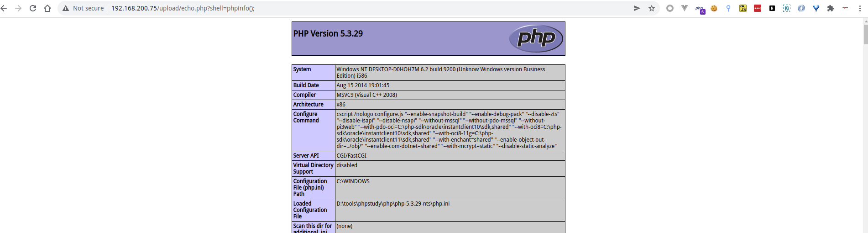This screenshot has width=868, height=233.
Task: Go back to the previous page
Action: click(4, 8)
